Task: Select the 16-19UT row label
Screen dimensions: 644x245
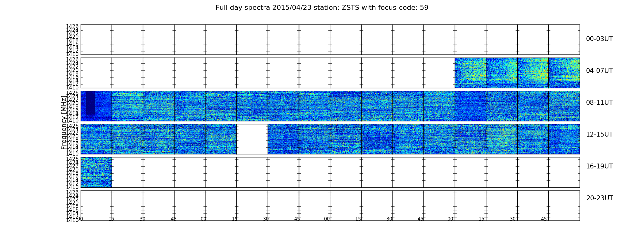Action: click(x=599, y=166)
